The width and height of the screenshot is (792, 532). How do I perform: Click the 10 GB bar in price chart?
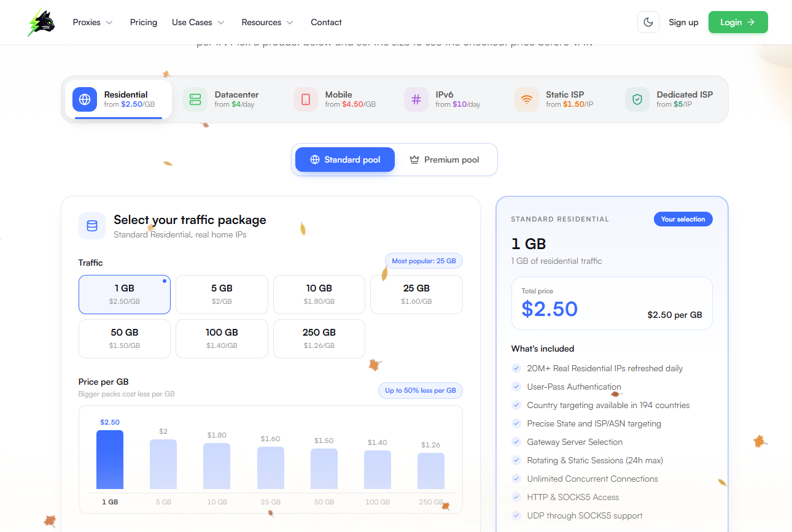coord(217,466)
